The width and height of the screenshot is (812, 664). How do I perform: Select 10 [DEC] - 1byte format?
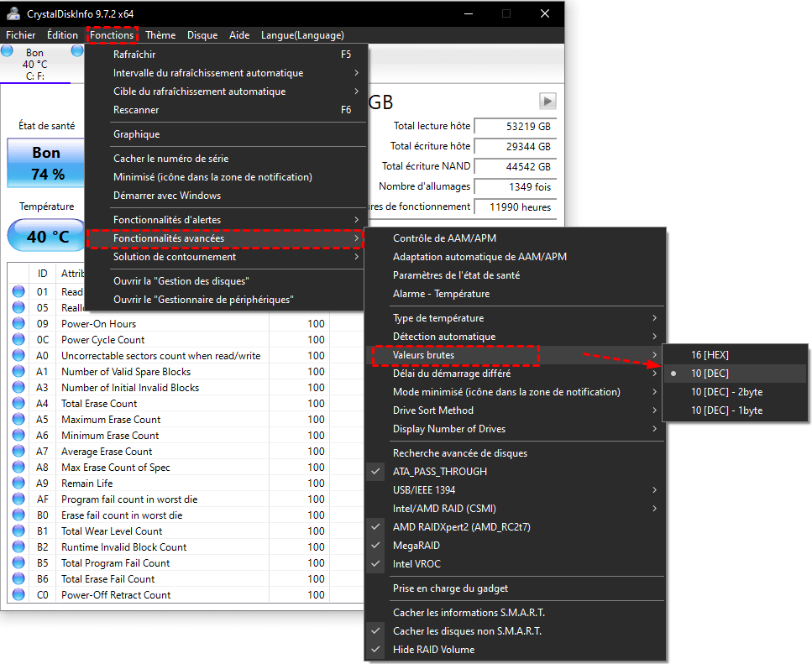[x=735, y=410]
